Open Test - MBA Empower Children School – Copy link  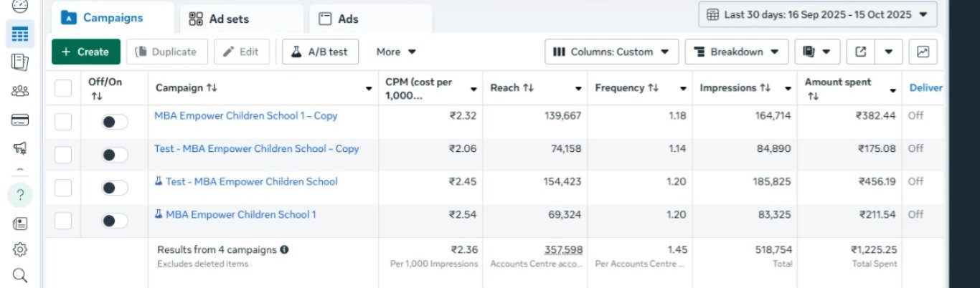tap(256, 149)
